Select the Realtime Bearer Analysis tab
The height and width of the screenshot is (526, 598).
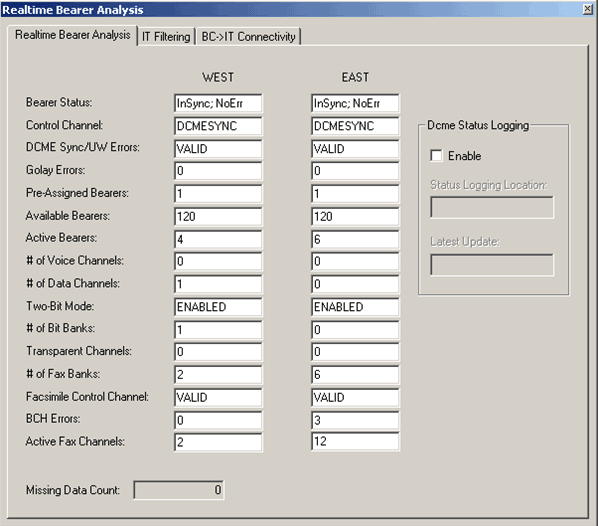pos(72,35)
